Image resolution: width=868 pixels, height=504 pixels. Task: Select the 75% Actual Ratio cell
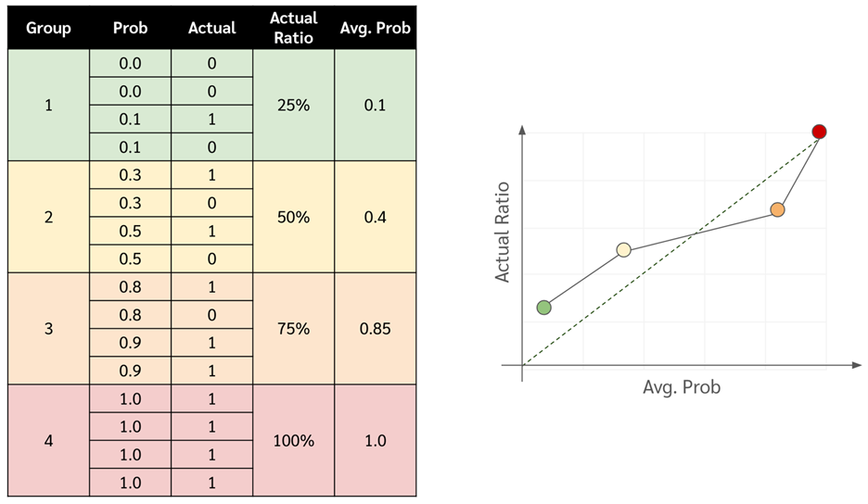coord(294,329)
